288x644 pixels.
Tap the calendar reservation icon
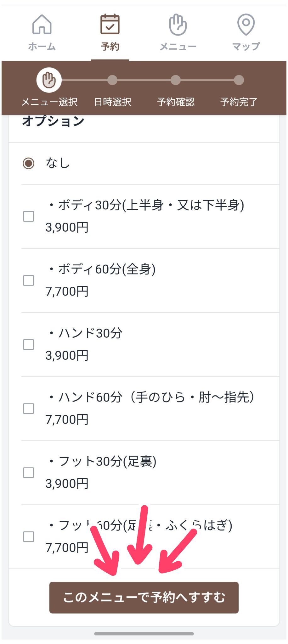click(x=110, y=24)
